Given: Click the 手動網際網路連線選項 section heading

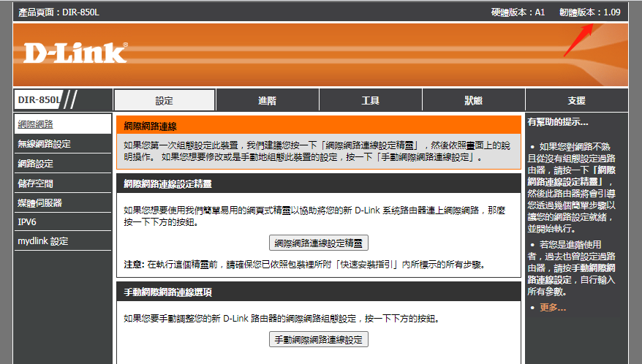Looking at the screenshot, I should tap(168, 292).
